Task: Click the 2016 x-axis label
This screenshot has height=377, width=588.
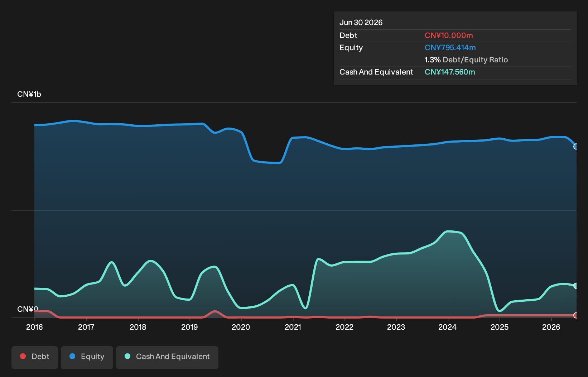Action: pos(34,327)
